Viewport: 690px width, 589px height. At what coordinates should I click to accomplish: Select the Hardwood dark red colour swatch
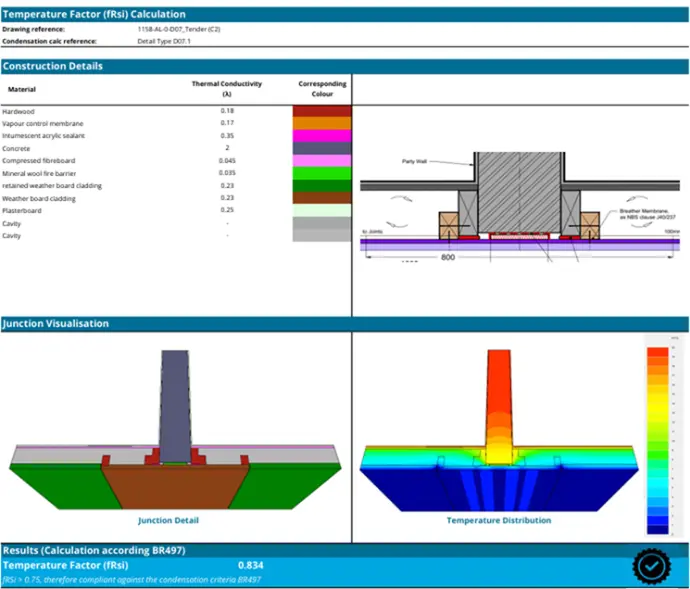click(x=321, y=111)
